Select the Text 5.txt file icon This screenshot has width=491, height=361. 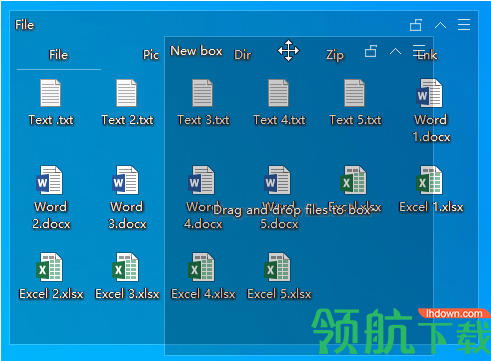coord(354,93)
